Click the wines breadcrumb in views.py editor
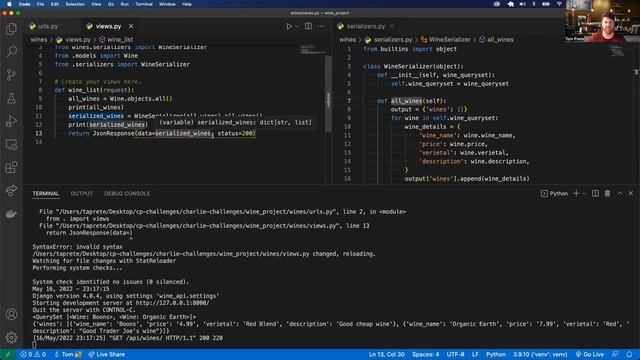Image resolution: width=640 pixels, height=360 pixels. coord(39,40)
